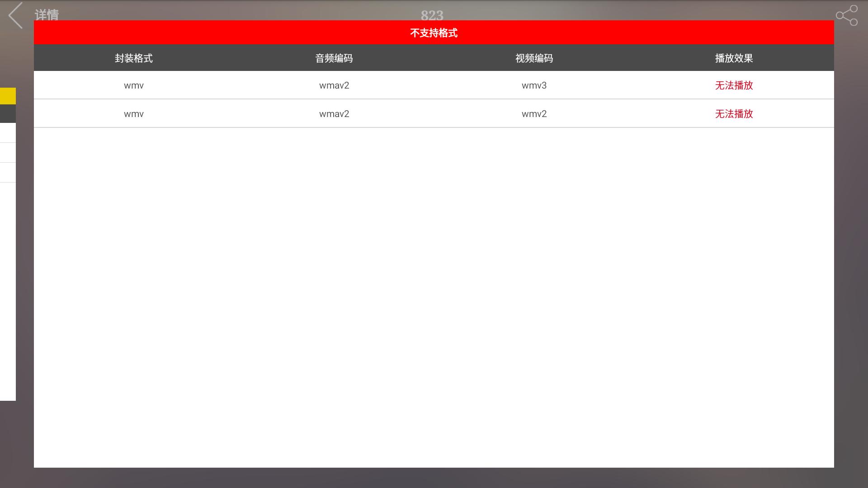Click the dark gray strip below the yellow
Viewport: 868px width, 488px height.
coord(8,113)
